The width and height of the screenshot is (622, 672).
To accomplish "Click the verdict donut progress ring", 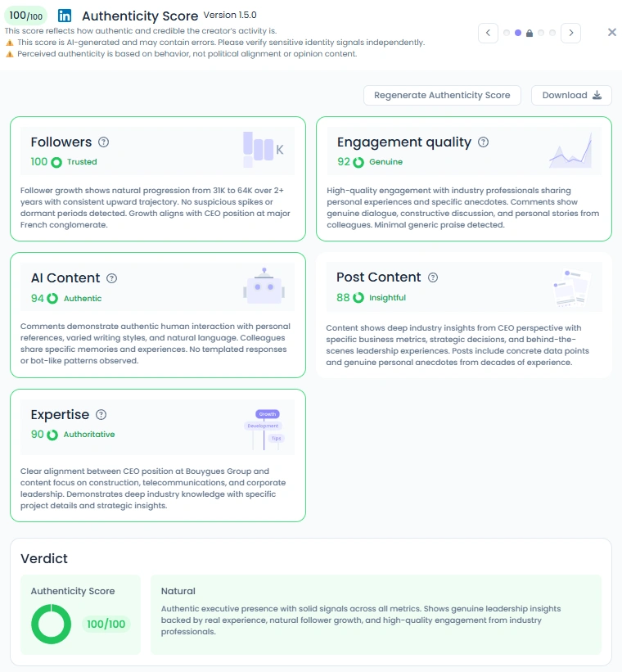I will (51, 624).
